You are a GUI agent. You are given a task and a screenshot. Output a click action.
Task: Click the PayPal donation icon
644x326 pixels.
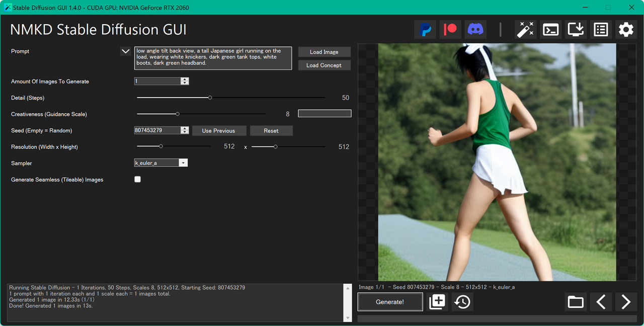coord(425,29)
